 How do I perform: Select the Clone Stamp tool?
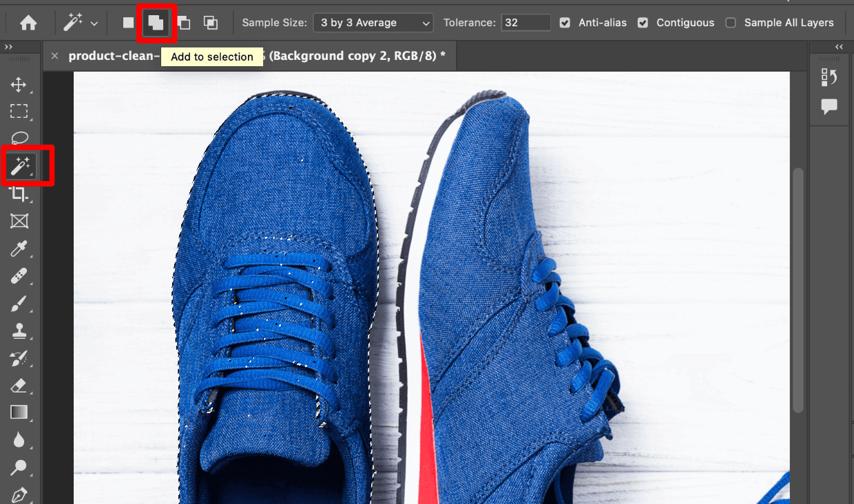(x=19, y=331)
